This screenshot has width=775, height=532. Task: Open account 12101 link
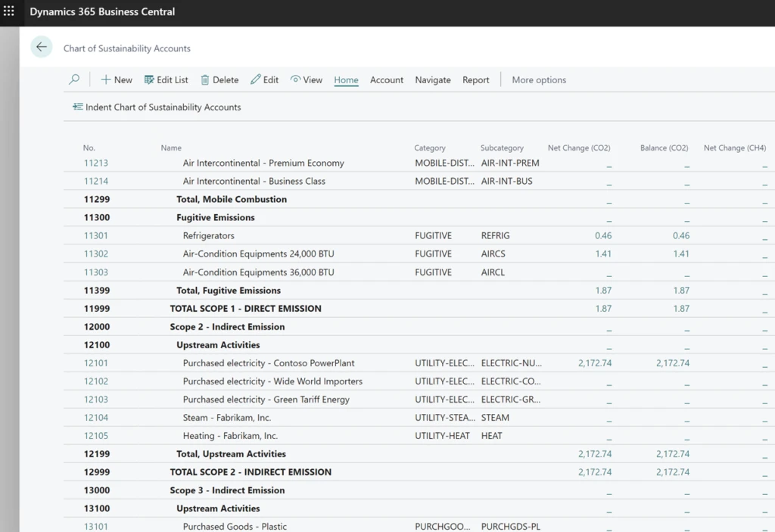pos(96,362)
